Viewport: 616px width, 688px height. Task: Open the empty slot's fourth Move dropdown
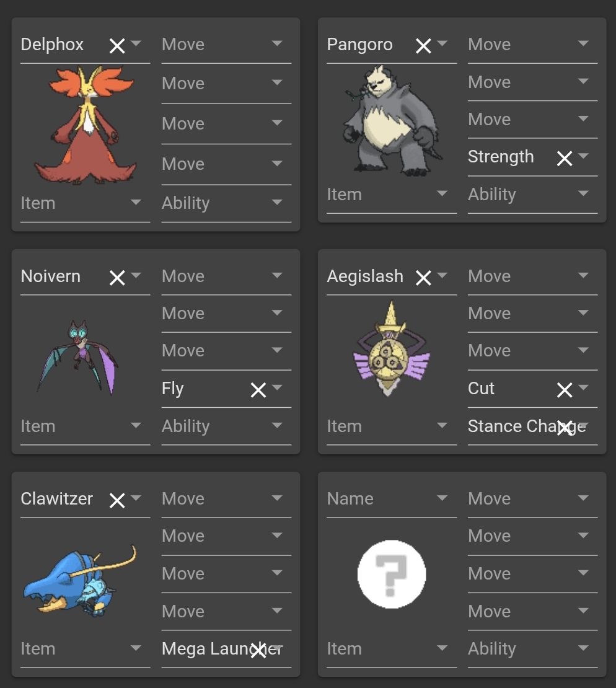(532, 612)
